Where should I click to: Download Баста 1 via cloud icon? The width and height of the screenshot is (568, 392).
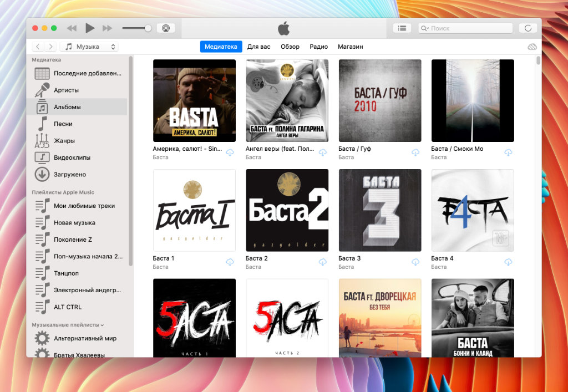[x=230, y=262]
